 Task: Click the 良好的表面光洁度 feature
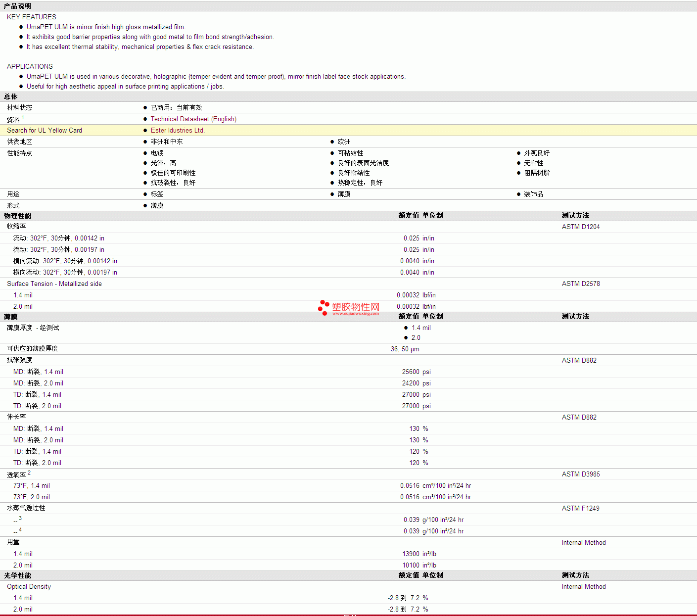coord(364,163)
